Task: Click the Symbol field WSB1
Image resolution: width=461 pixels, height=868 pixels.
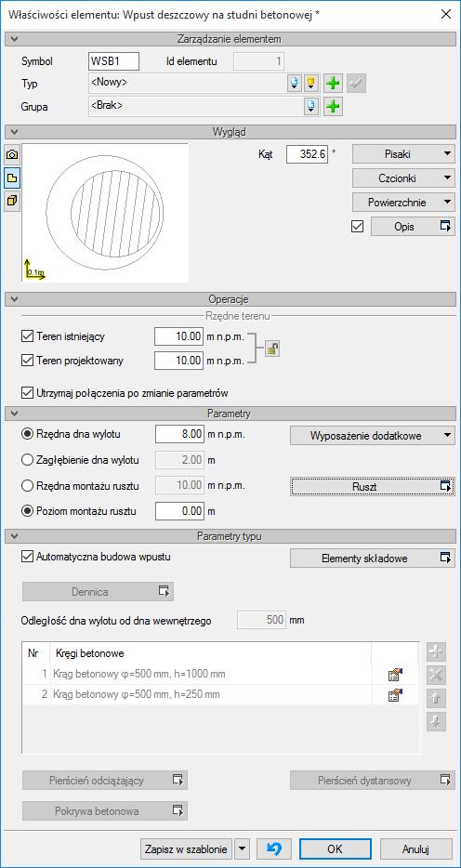Action: point(113,61)
